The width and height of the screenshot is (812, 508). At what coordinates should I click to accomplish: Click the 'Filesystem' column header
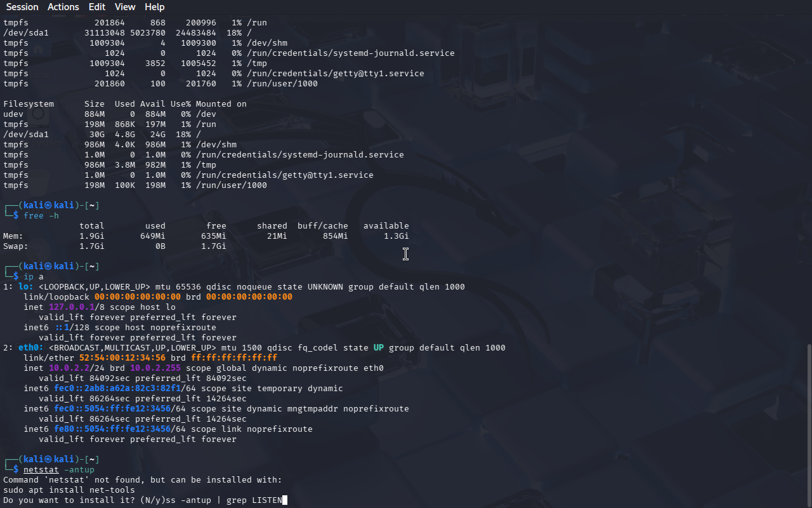click(x=29, y=104)
